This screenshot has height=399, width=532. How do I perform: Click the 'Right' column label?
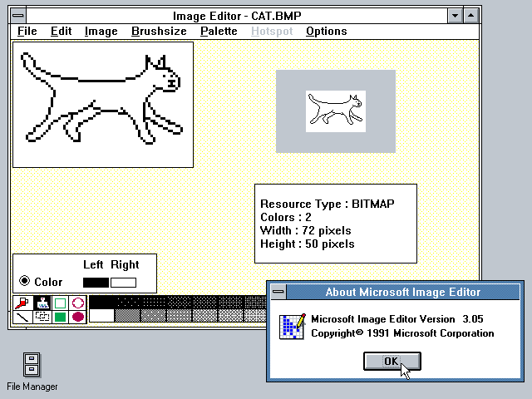(x=125, y=264)
